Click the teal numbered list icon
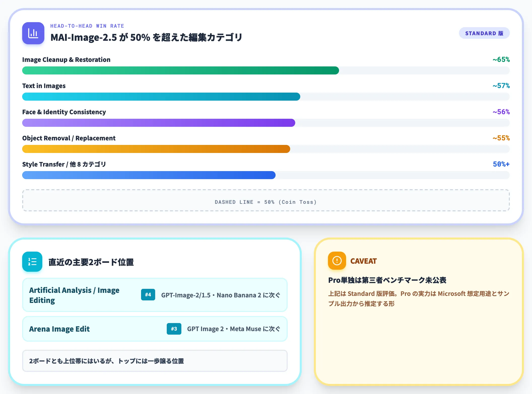 32,262
